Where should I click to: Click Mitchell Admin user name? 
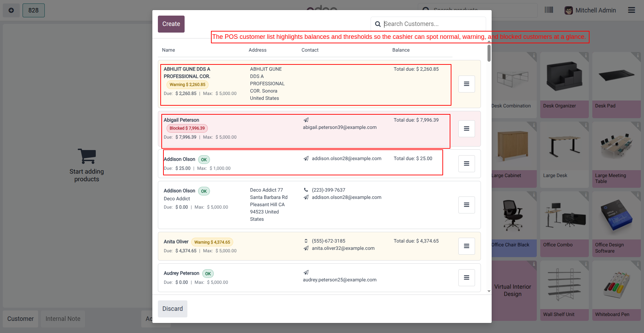coord(595,10)
